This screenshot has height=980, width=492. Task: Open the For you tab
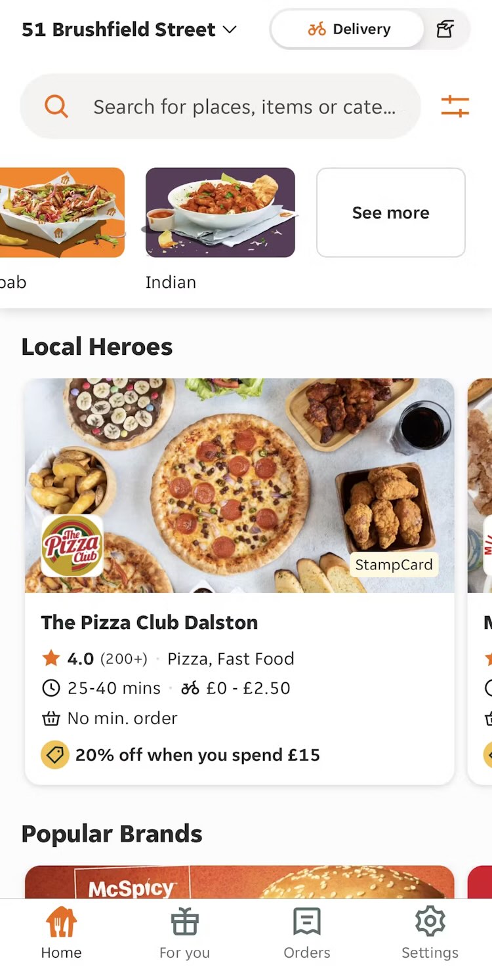coord(184,931)
